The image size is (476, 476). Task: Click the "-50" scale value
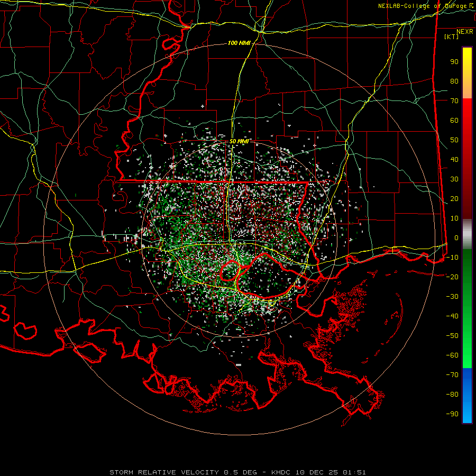pos(452,336)
